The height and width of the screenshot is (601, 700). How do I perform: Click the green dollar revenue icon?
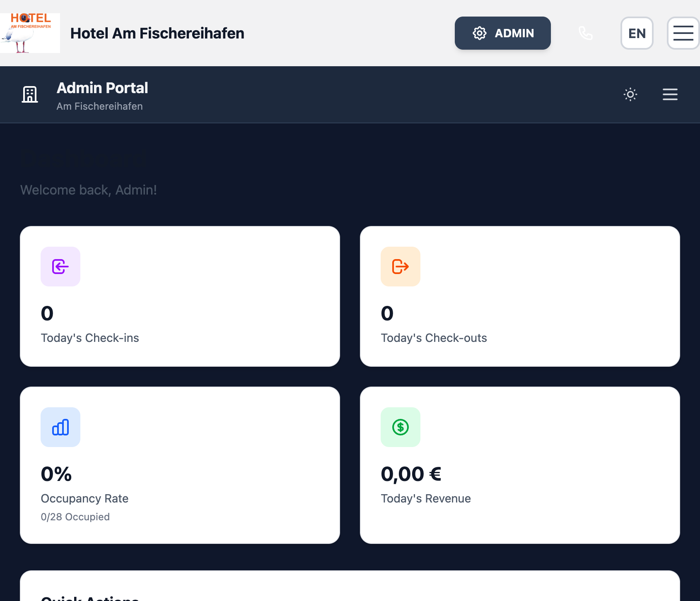(400, 427)
